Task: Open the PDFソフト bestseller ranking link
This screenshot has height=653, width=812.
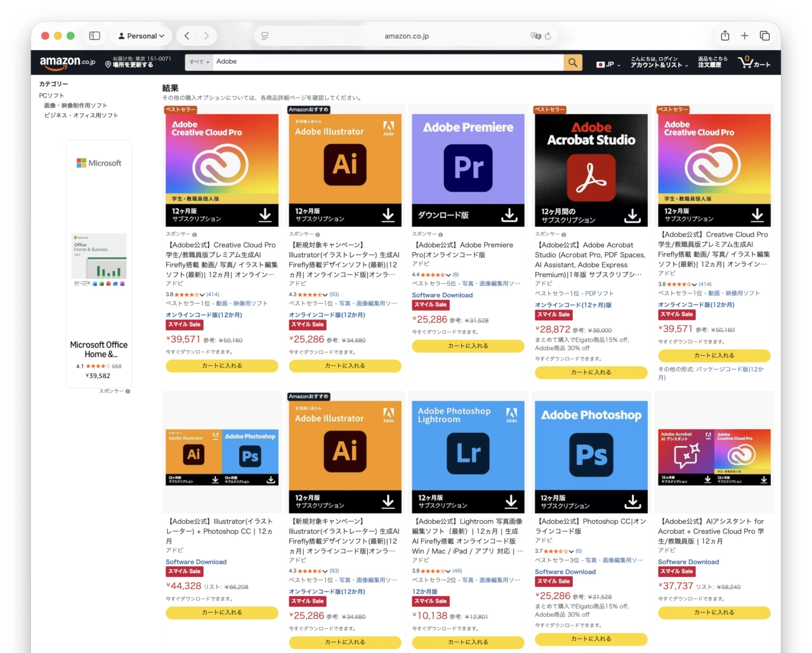Action: point(599,294)
